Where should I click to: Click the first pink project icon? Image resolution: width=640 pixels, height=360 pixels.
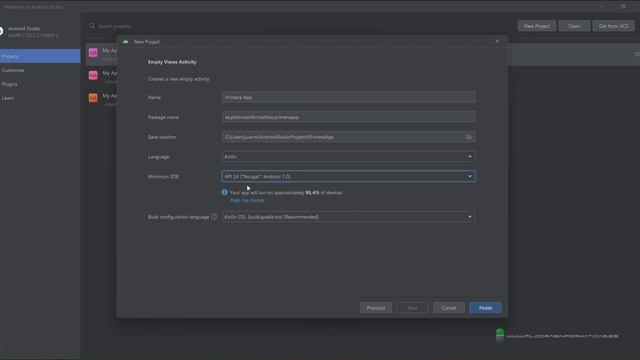pyautogui.click(x=93, y=53)
